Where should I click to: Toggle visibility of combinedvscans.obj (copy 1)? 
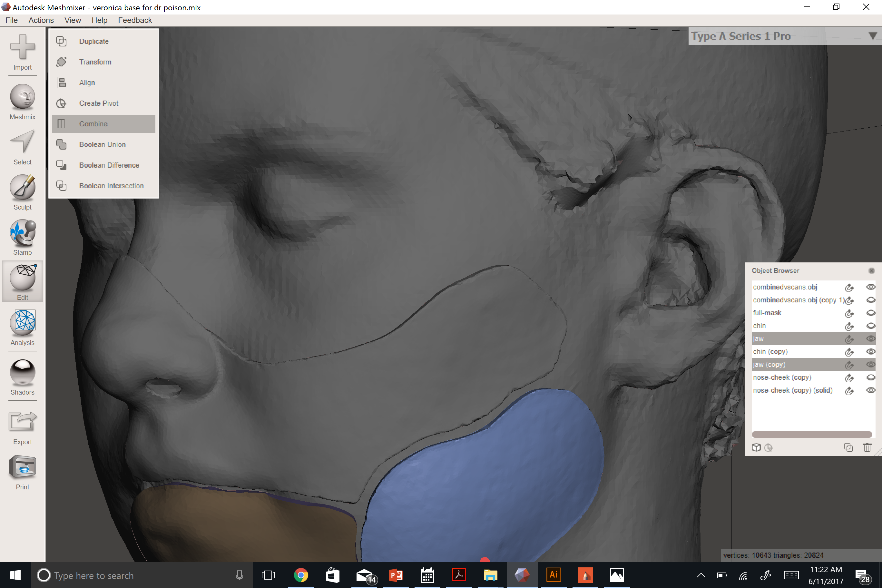coord(870,300)
